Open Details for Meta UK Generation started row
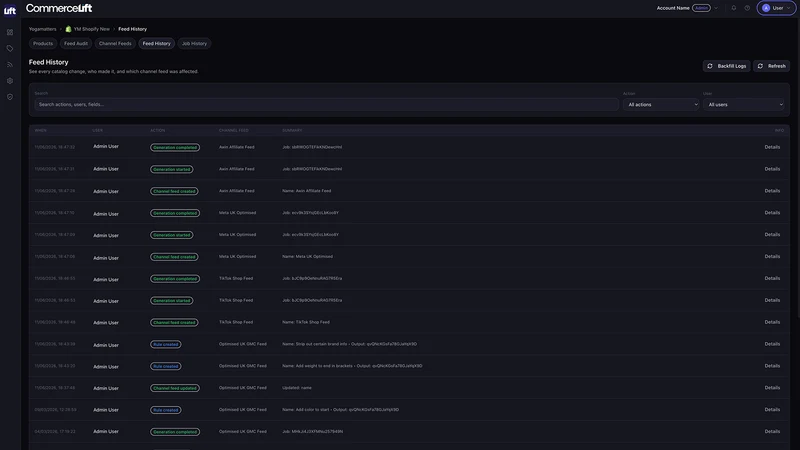Image resolution: width=800 pixels, height=450 pixels. coord(772,235)
